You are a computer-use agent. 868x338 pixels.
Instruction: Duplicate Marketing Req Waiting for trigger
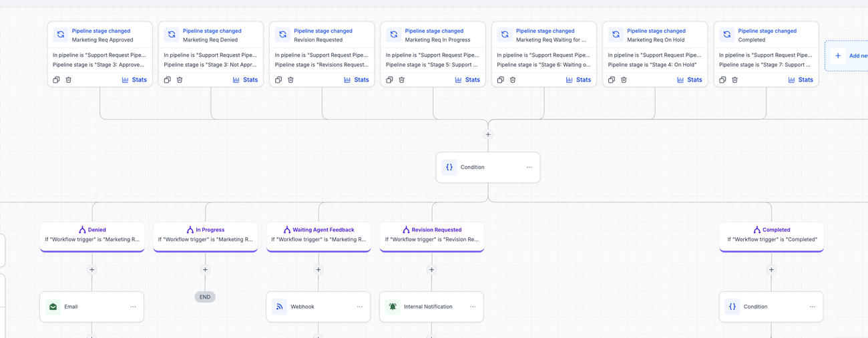pyautogui.click(x=501, y=80)
